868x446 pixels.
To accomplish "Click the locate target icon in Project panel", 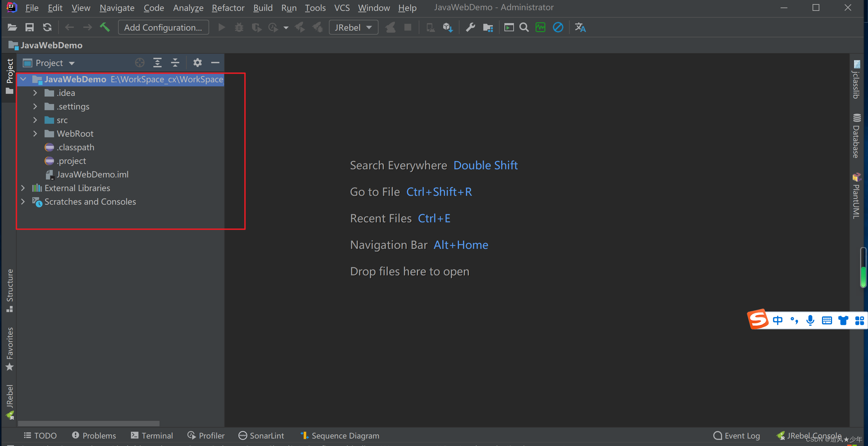I will tap(139, 63).
